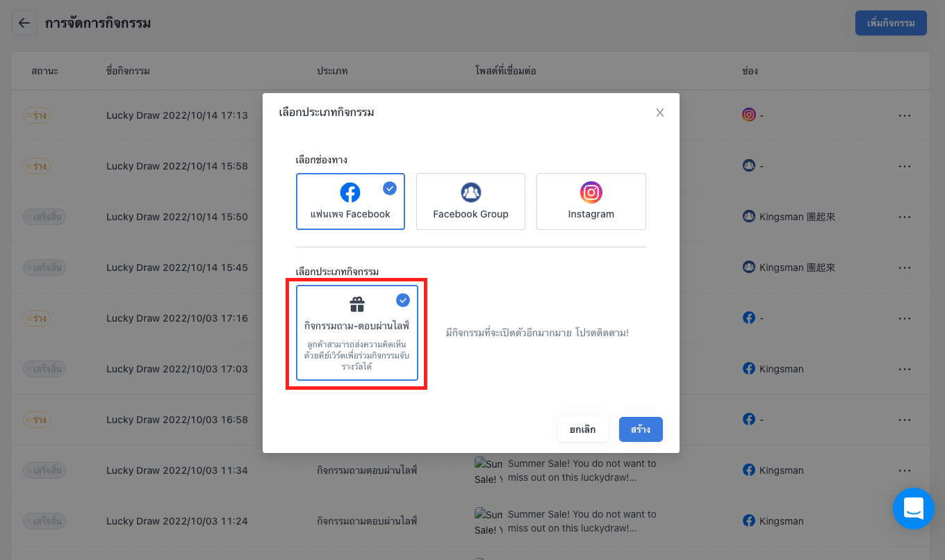Click the เพิ่มกิจกรรม button
This screenshot has height=560, width=945.
[891, 23]
